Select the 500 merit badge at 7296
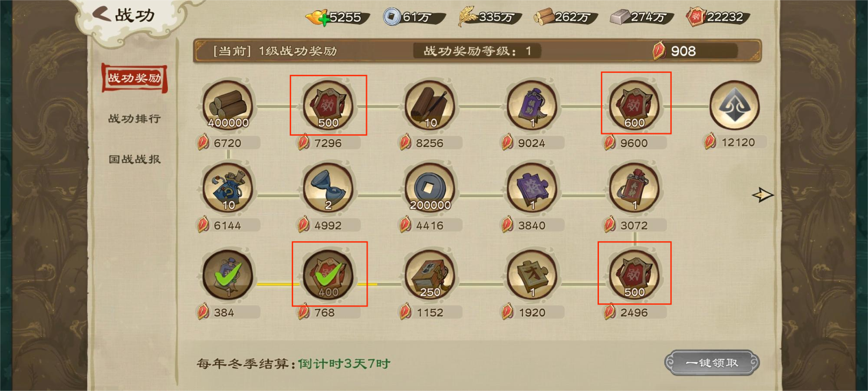 (328, 106)
